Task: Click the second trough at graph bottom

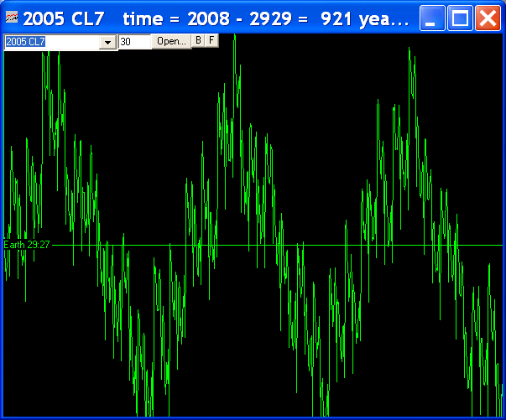Action: click(321, 409)
